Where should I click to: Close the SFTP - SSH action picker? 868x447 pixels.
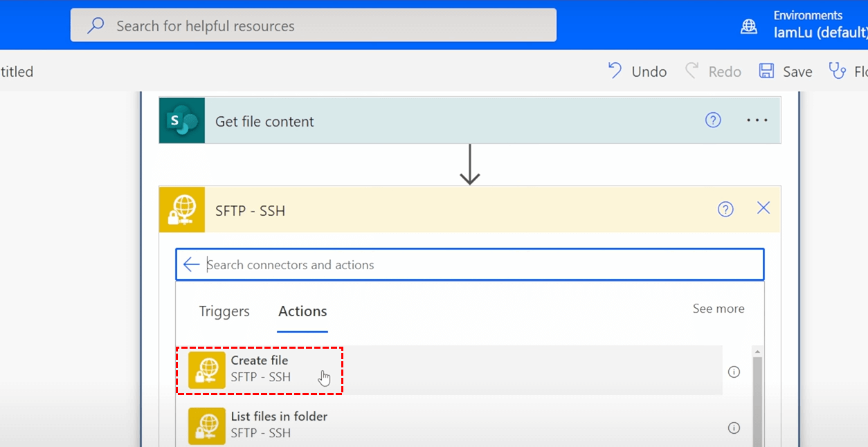tap(763, 208)
